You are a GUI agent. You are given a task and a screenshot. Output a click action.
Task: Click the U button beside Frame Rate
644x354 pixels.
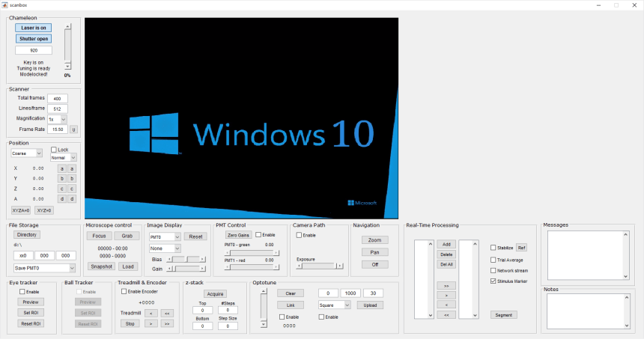pos(73,129)
